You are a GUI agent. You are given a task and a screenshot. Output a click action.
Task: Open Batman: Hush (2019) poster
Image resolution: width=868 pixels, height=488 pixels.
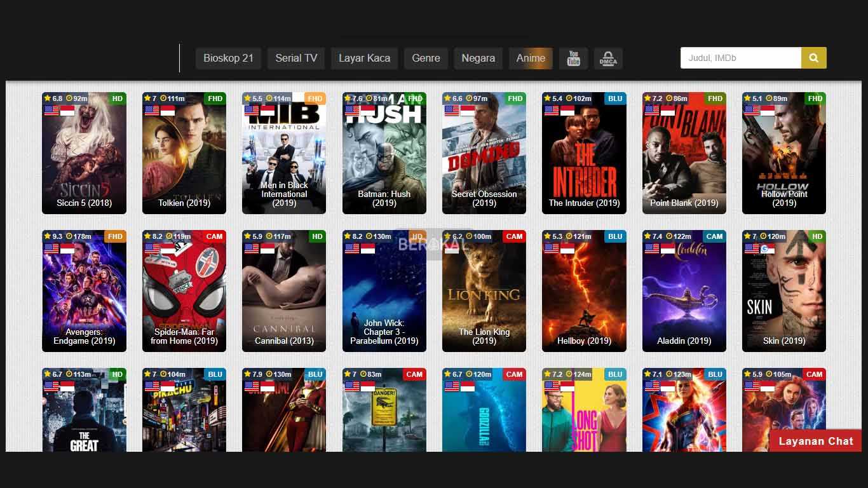[384, 153]
